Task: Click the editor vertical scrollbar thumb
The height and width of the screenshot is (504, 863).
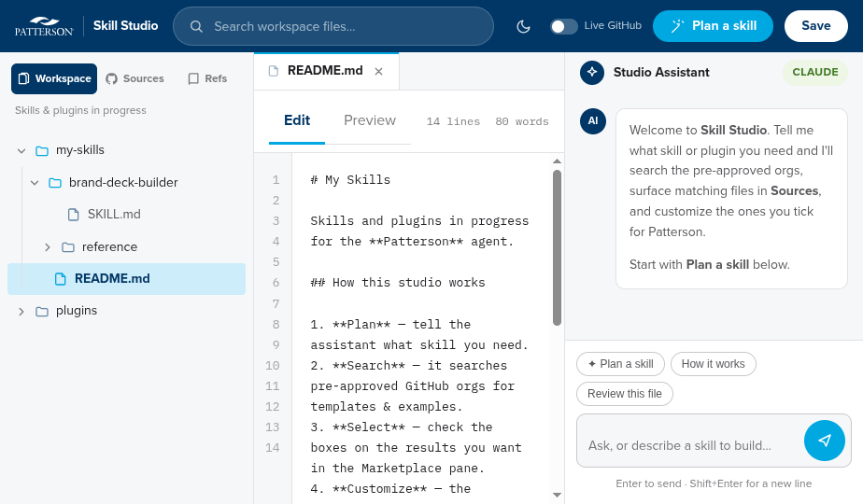Action: click(557, 247)
